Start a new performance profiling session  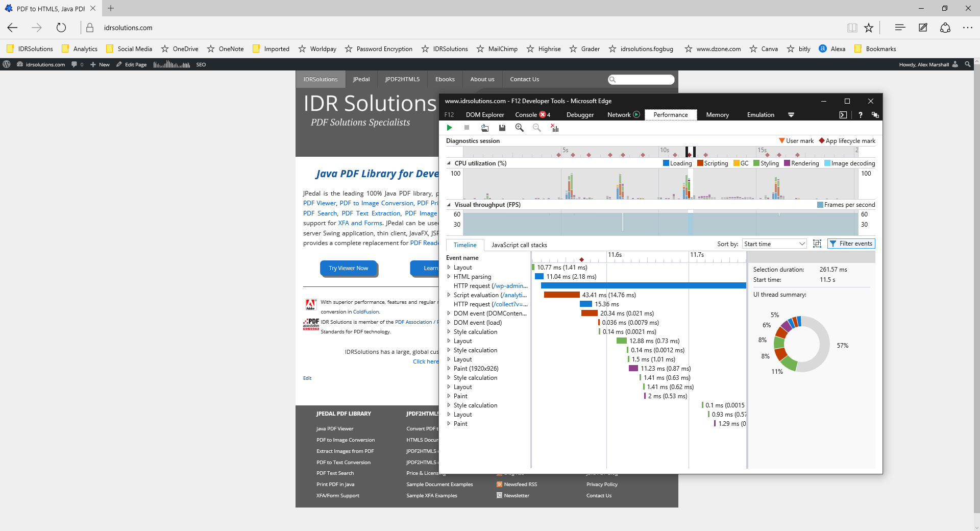[449, 128]
